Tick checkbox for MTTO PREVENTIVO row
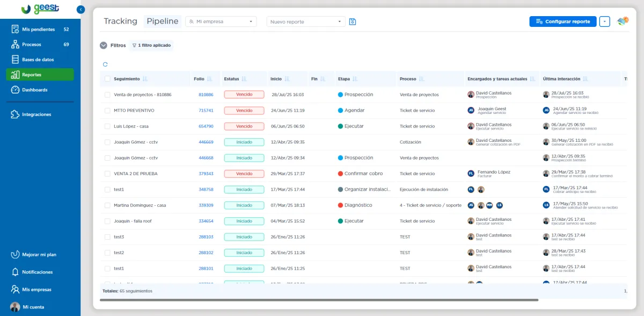 pyautogui.click(x=107, y=110)
